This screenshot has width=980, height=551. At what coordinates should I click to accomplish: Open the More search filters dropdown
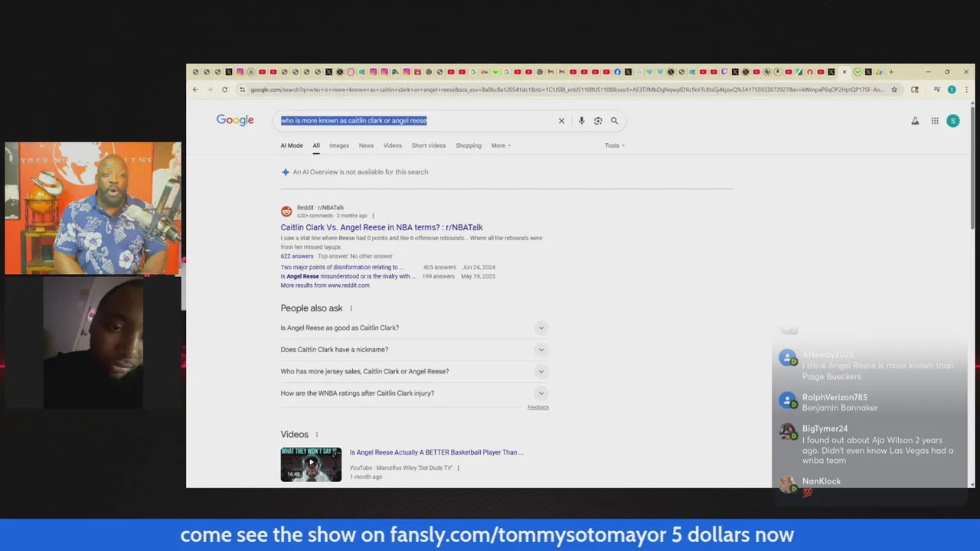(501, 145)
